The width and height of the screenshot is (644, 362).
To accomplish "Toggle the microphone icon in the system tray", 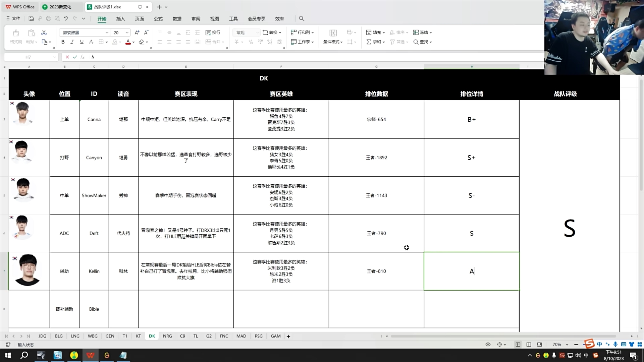I will (554, 355).
